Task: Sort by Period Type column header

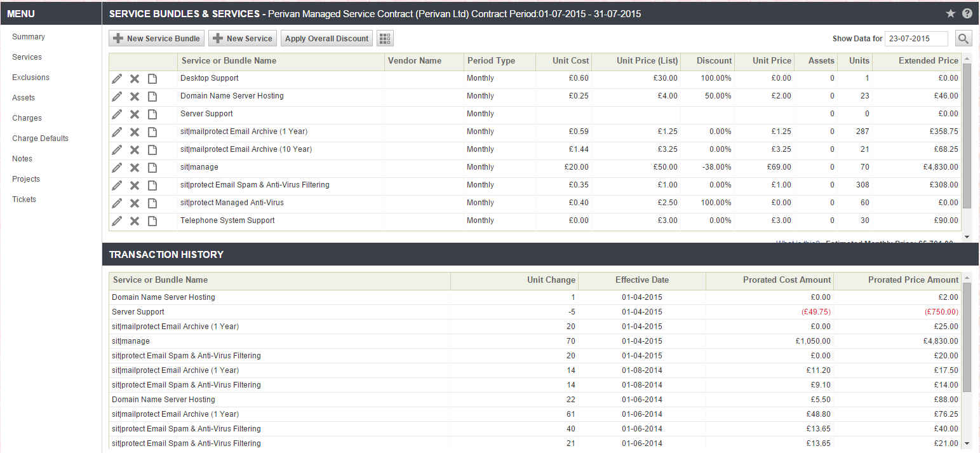Action: (x=500, y=62)
